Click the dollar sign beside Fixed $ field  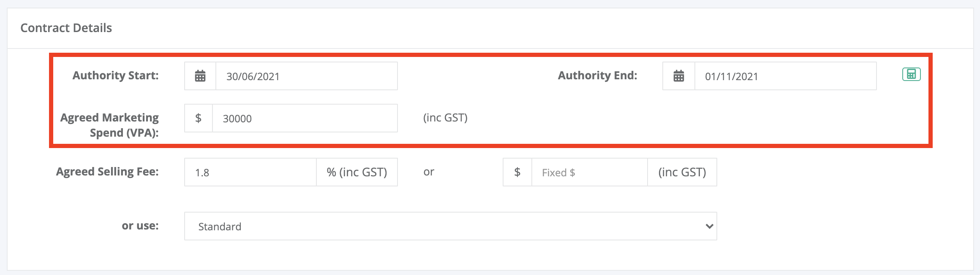(517, 172)
